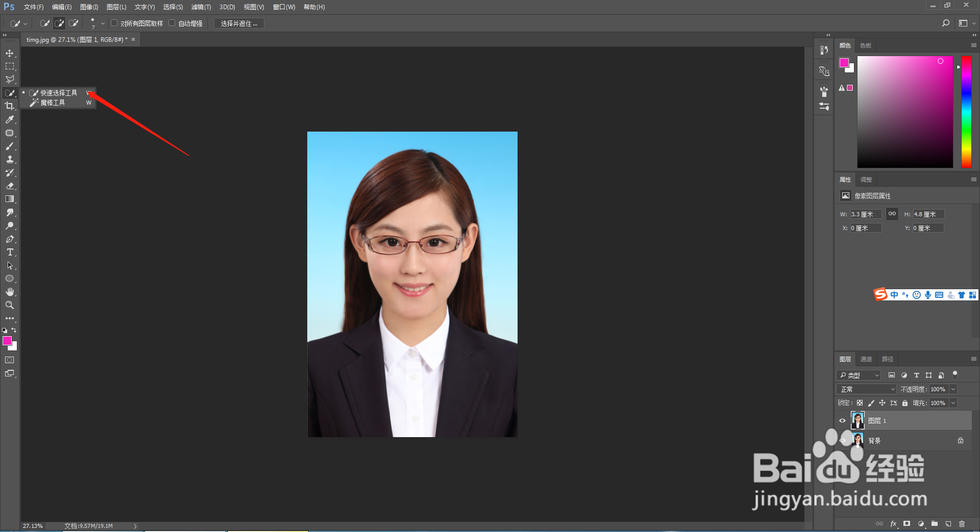980x532 pixels.
Task: Select the Eyedropper tool
Action: pyautogui.click(x=10, y=119)
